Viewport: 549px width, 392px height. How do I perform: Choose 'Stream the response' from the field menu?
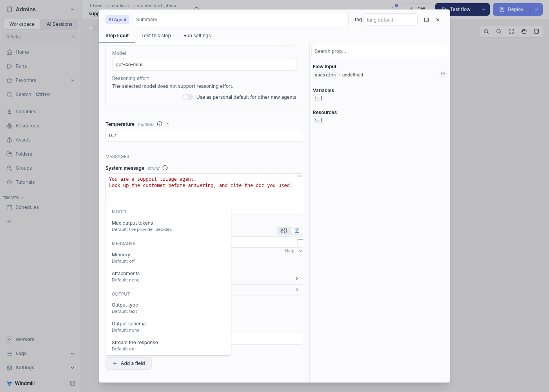click(x=168, y=346)
